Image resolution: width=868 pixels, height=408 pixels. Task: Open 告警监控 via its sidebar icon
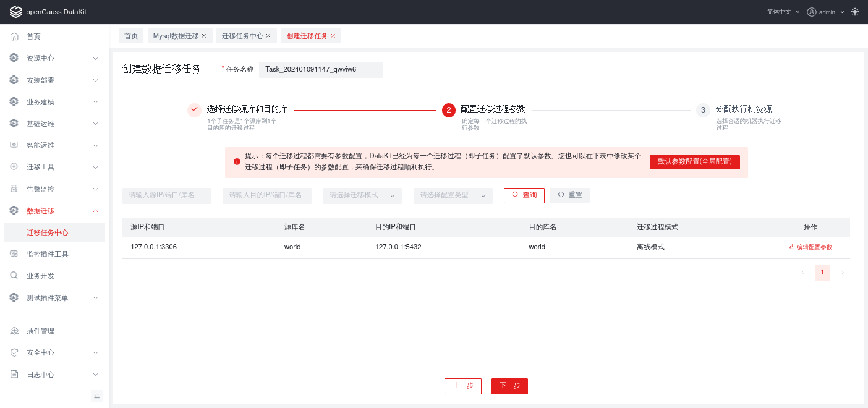[13, 189]
